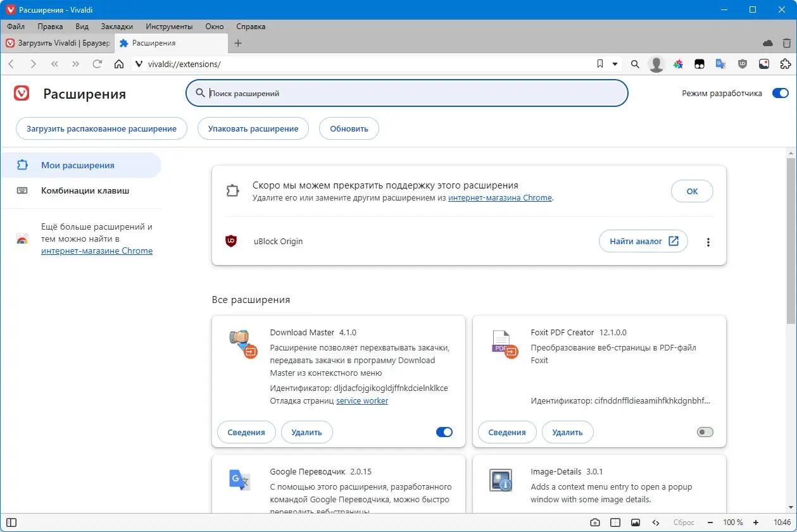Switch to the Загрузить Vivaldi tab
797x532 pixels.
tap(58, 43)
